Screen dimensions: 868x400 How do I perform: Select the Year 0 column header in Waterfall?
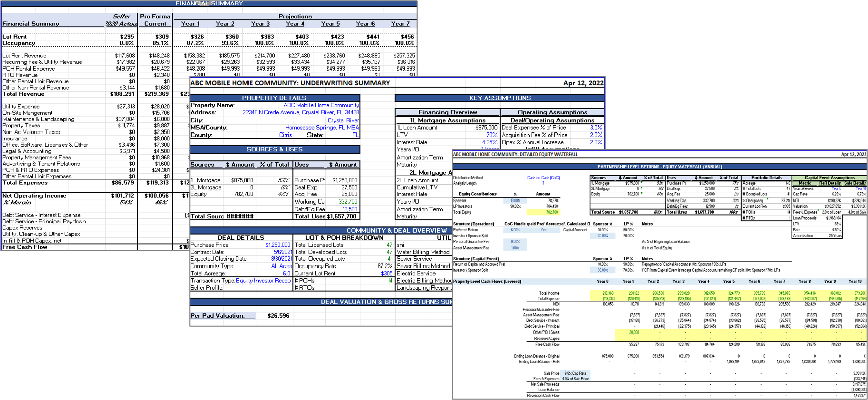click(602, 281)
